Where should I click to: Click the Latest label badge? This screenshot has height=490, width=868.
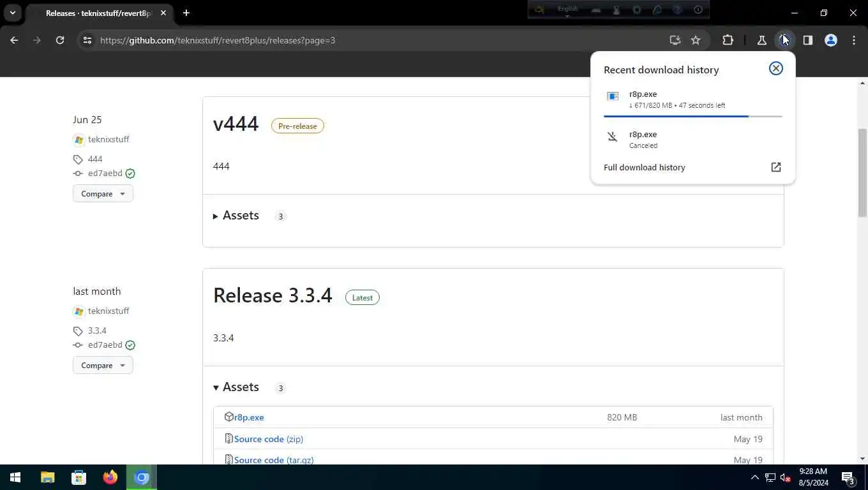coord(362,297)
